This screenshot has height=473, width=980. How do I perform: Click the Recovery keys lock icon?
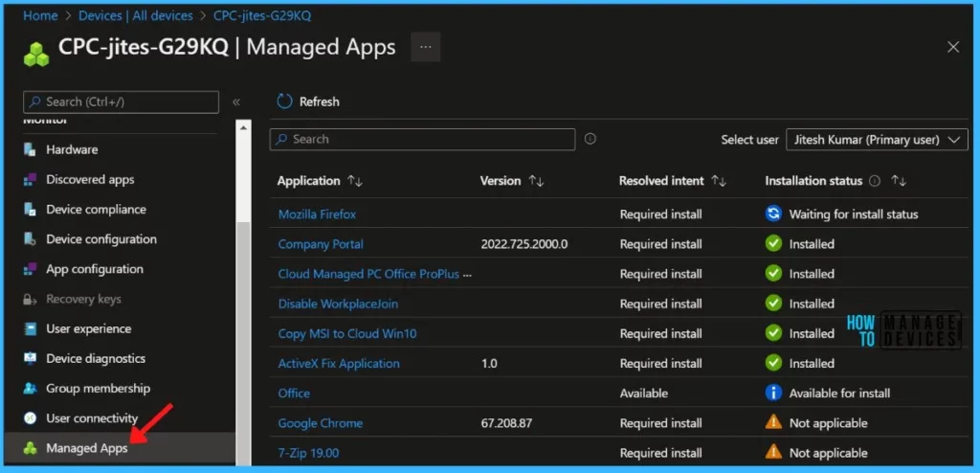coord(30,299)
